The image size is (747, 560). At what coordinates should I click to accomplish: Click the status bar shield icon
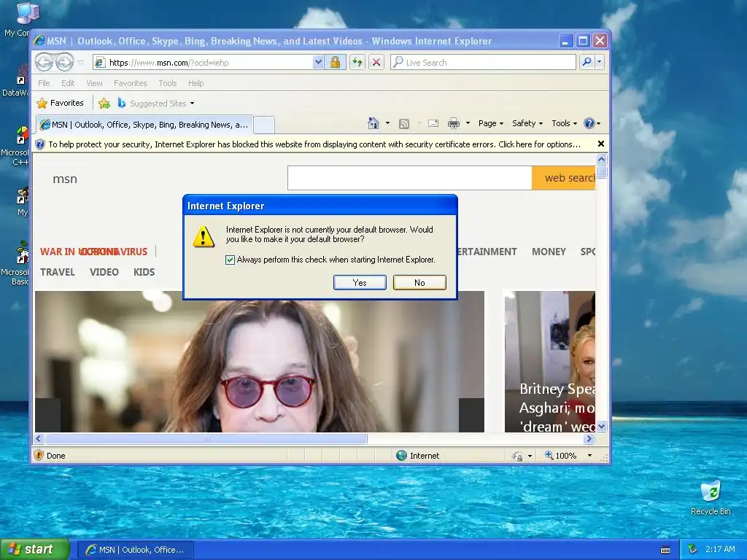(x=39, y=455)
